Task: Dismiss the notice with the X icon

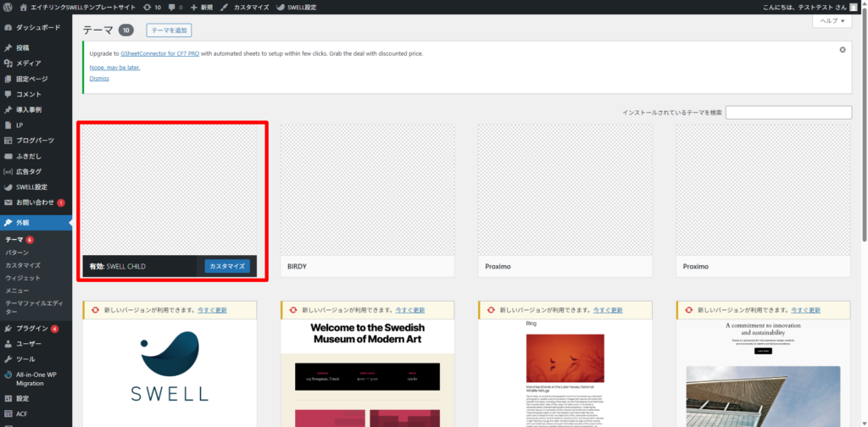Action: click(x=842, y=50)
